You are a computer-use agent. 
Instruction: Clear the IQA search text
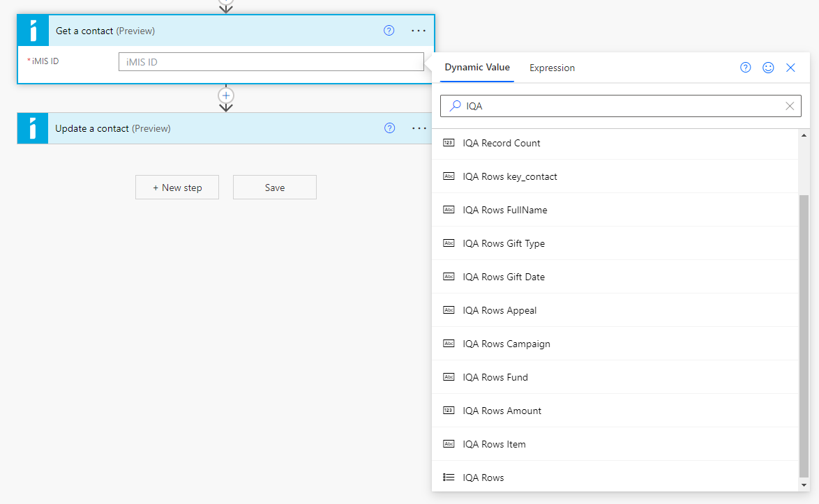[x=790, y=106]
